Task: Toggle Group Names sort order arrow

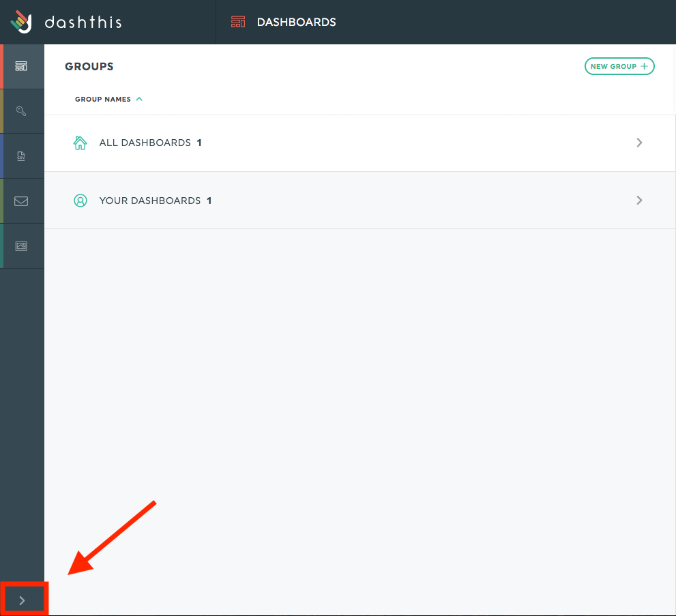Action: click(x=139, y=99)
